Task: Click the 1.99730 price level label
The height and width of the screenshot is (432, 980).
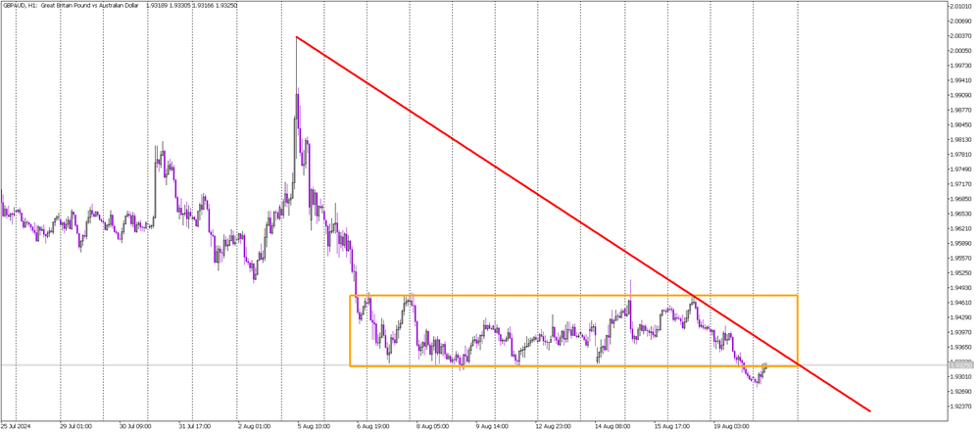Action: (962, 66)
